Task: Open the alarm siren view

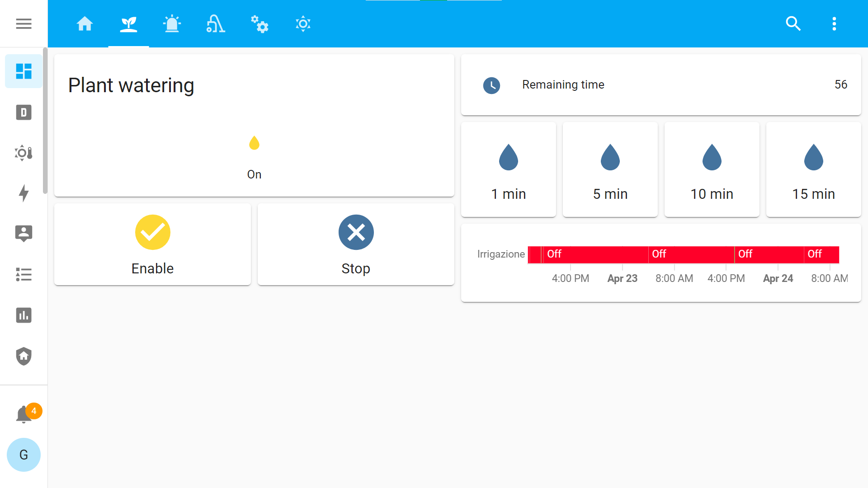Action: (172, 23)
